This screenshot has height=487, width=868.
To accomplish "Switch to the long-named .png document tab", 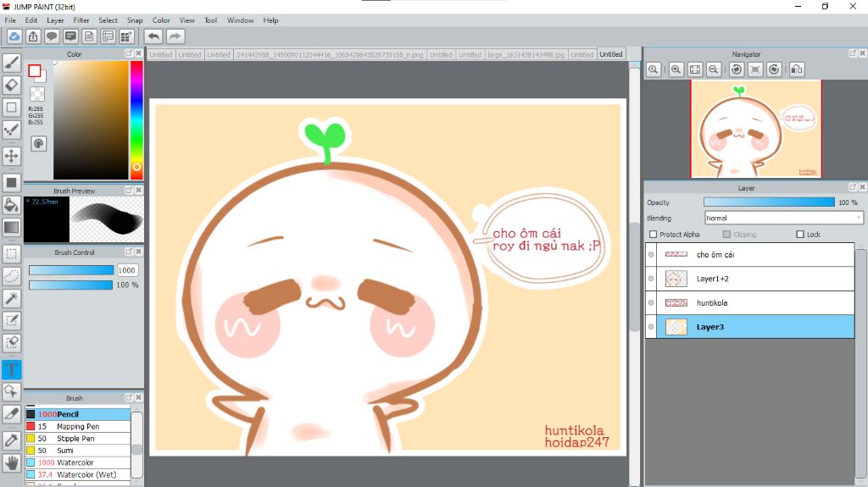I will pos(330,54).
